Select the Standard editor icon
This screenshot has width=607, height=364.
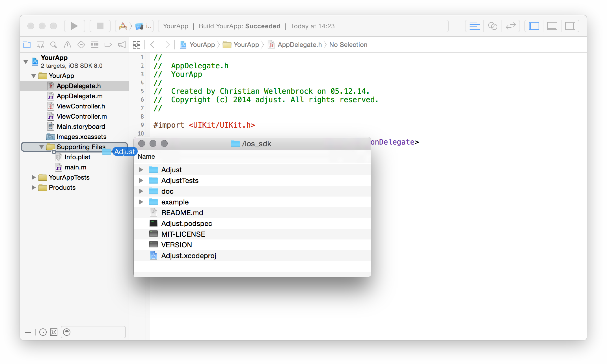(x=474, y=26)
